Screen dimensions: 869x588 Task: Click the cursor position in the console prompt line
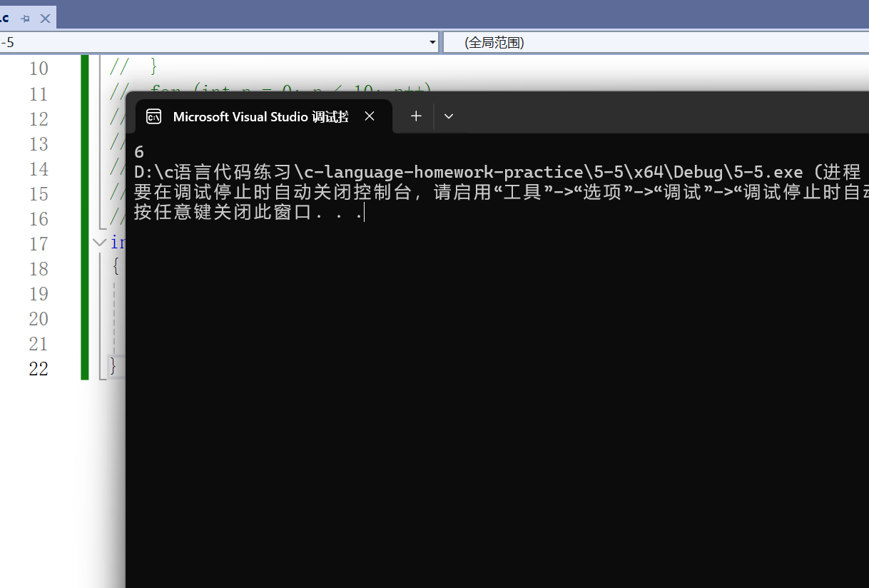[363, 212]
